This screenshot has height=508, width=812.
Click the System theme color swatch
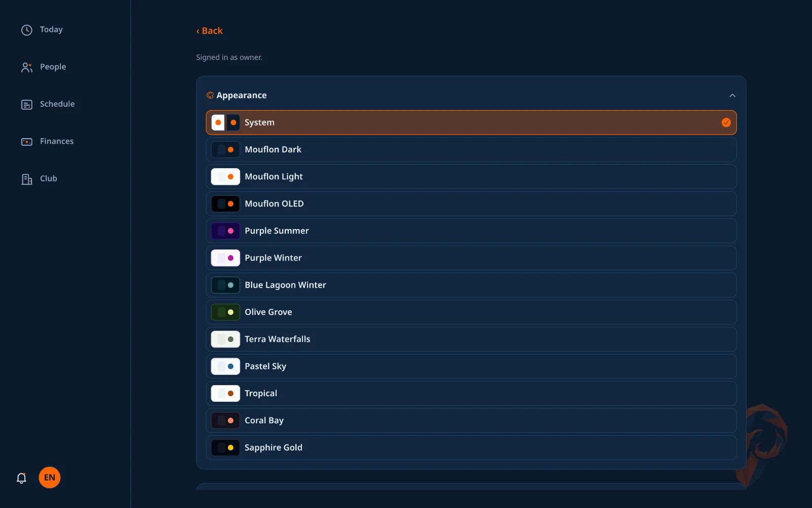pos(225,122)
